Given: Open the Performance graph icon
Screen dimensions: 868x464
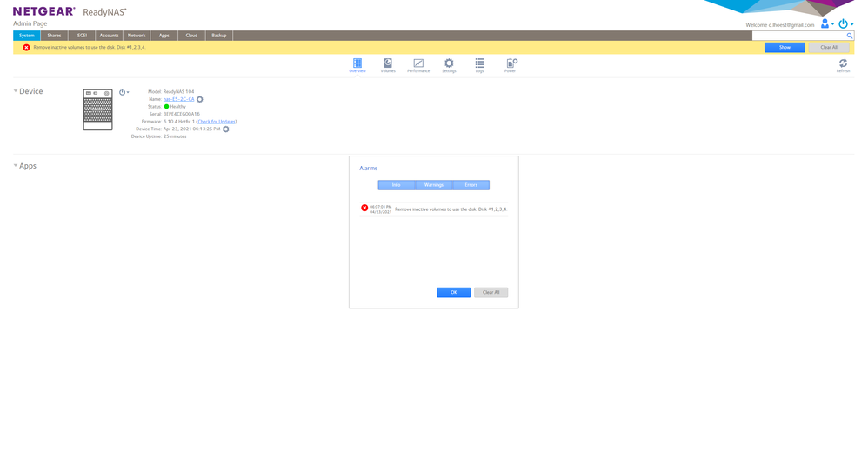Looking at the screenshot, I should (x=418, y=65).
